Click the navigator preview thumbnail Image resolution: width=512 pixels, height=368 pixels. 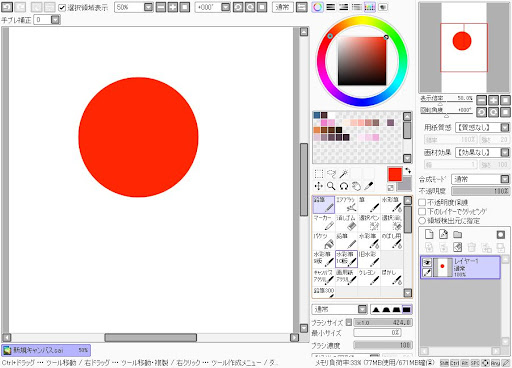(464, 47)
